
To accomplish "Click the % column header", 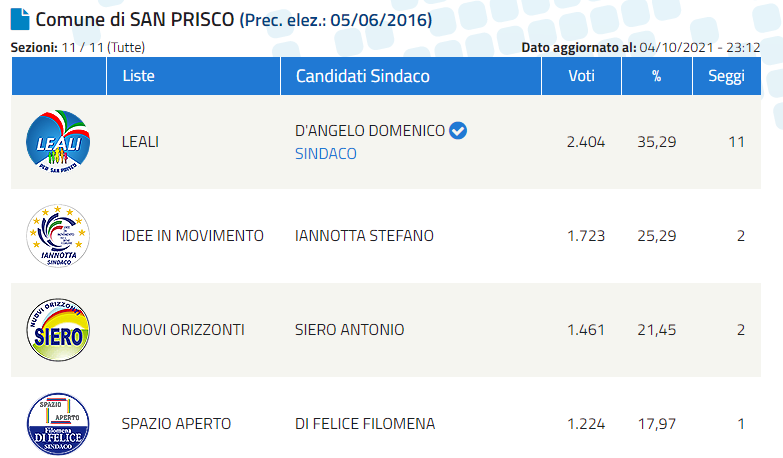I will click(x=656, y=76).
